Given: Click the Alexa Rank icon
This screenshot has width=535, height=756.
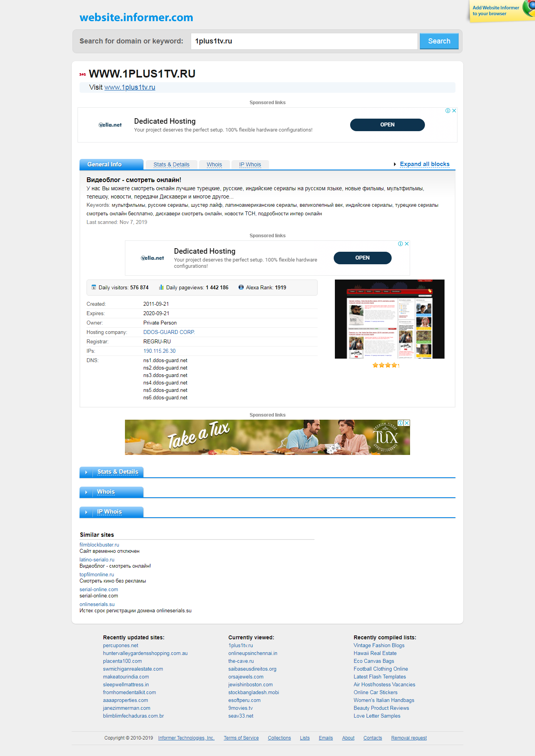Looking at the screenshot, I should 241,287.
